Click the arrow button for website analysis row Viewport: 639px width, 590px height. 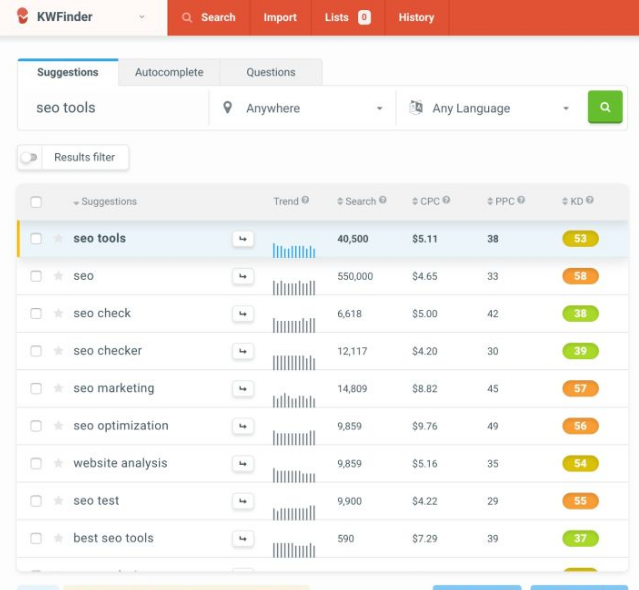[x=243, y=464]
